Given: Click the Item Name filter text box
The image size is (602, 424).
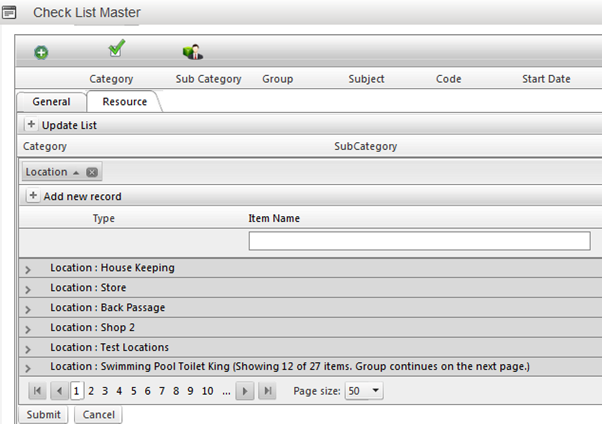Looking at the screenshot, I should (x=419, y=241).
